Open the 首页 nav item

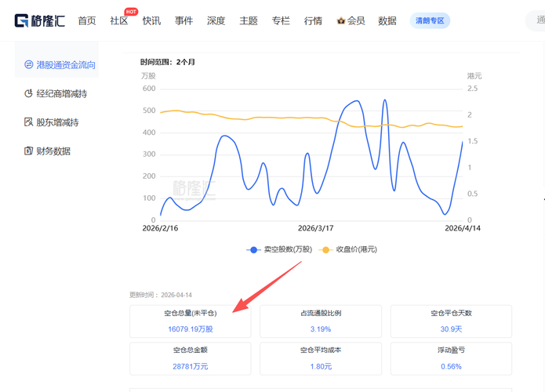pyautogui.click(x=87, y=21)
